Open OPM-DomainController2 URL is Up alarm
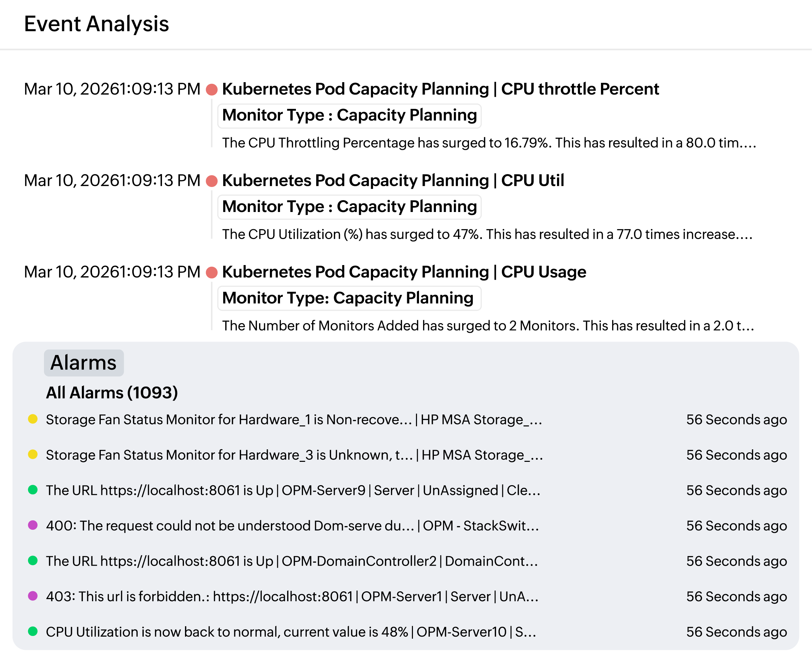Image resolution: width=812 pixels, height=663 pixels. coord(292,561)
